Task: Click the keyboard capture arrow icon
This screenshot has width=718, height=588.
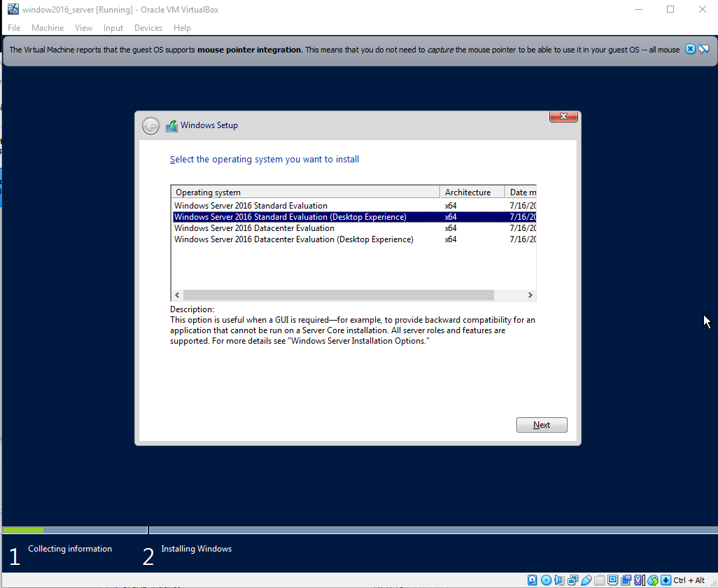Action: pyautogui.click(x=666, y=580)
